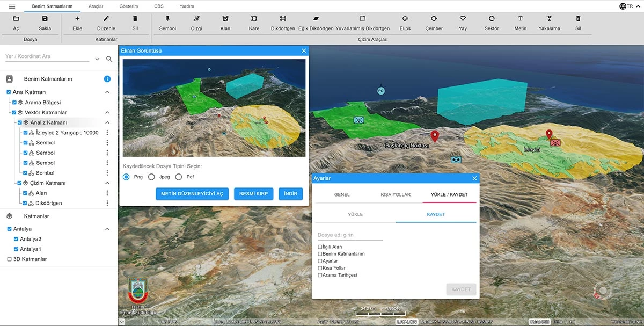The image size is (644, 326).
Task: Select the Sembol drawing tool
Action: point(167,23)
